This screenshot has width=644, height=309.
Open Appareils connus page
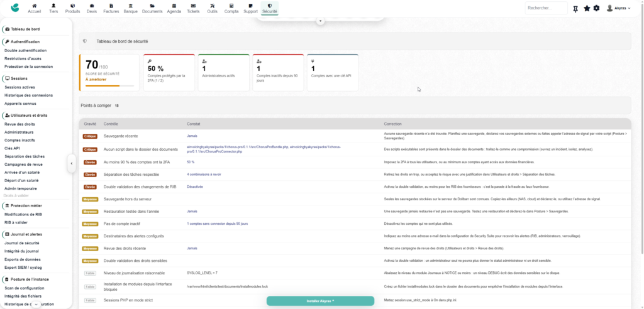[x=20, y=104]
